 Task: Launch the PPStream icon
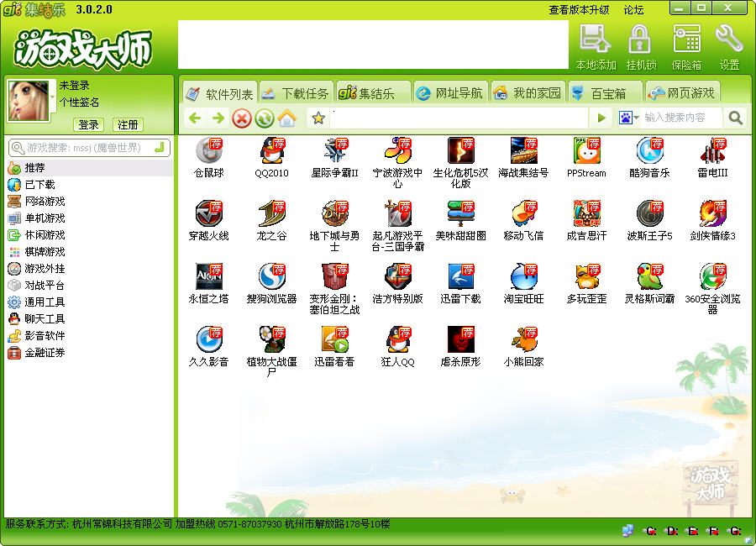[x=586, y=150]
